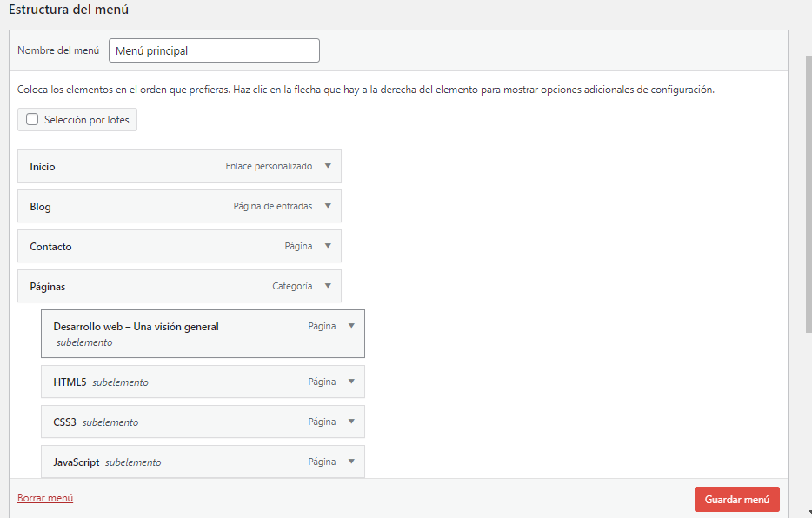Click the Categoría type label on Páginas
This screenshot has width=812, height=518.
tap(292, 286)
